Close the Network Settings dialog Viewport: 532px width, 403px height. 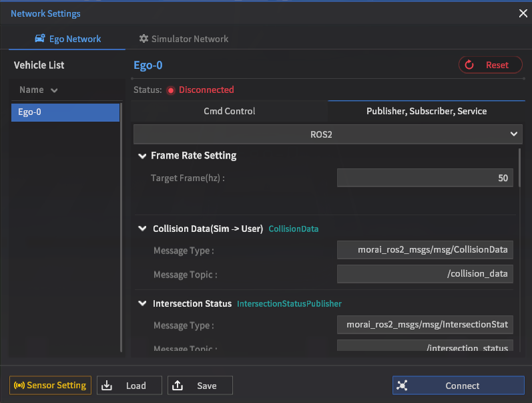click(523, 13)
